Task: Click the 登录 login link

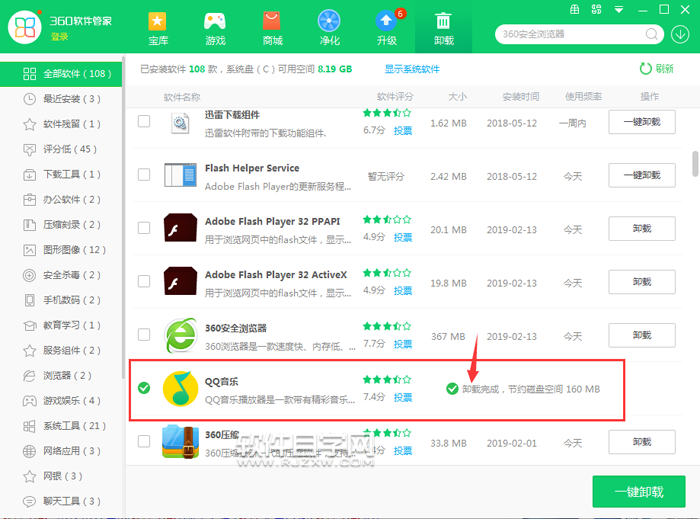Action: tap(59, 37)
